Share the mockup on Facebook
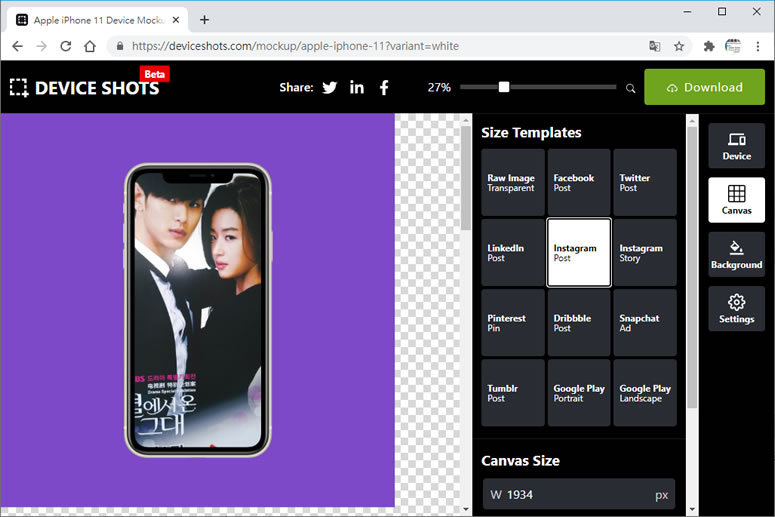The width and height of the screenshot is (775, 517). point(384,87)
